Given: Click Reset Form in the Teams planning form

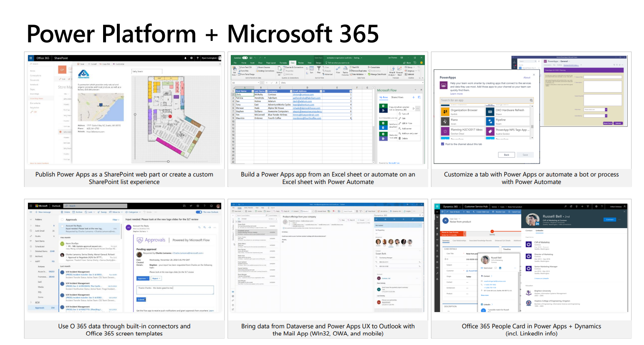Looking at the screenshot, I should 608,123.
